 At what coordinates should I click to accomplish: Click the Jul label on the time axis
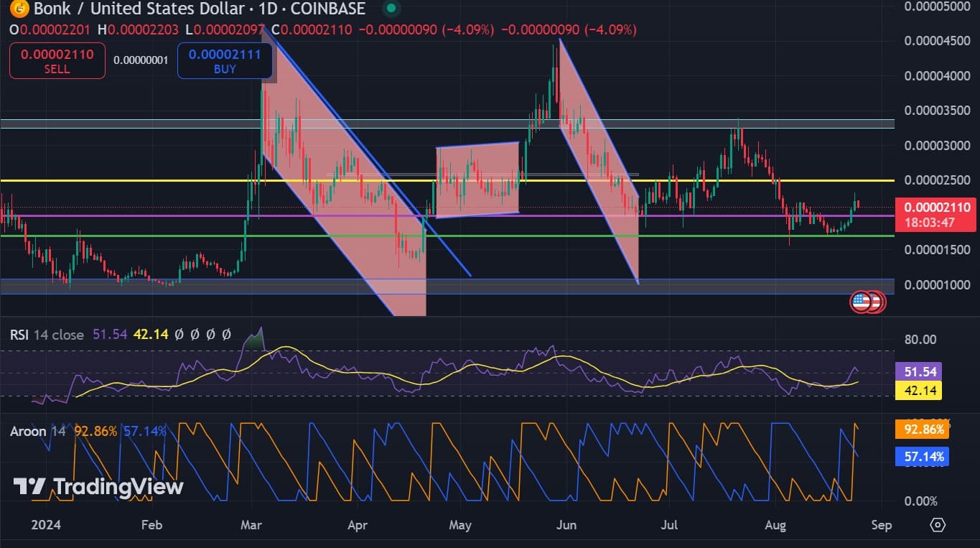click(x=671, y=525)
